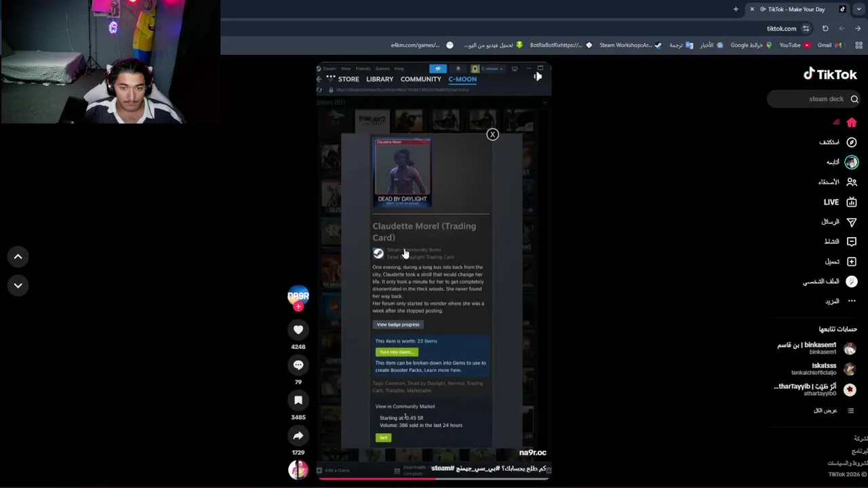Expand the tab search dropdown arrow
This screenshot has height=488, width=868.
(x=859, y=9)
